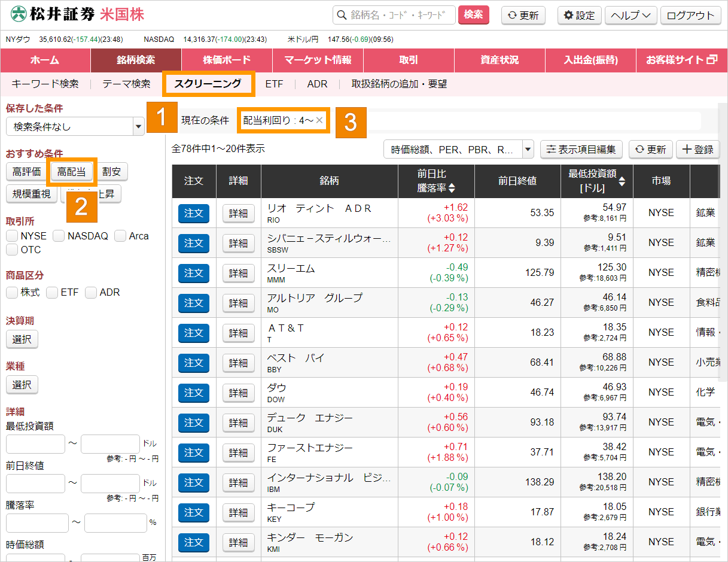The image size is (728, 562).
Task: Open the テーマ検索 sub-tab
Action: point(126,84)
